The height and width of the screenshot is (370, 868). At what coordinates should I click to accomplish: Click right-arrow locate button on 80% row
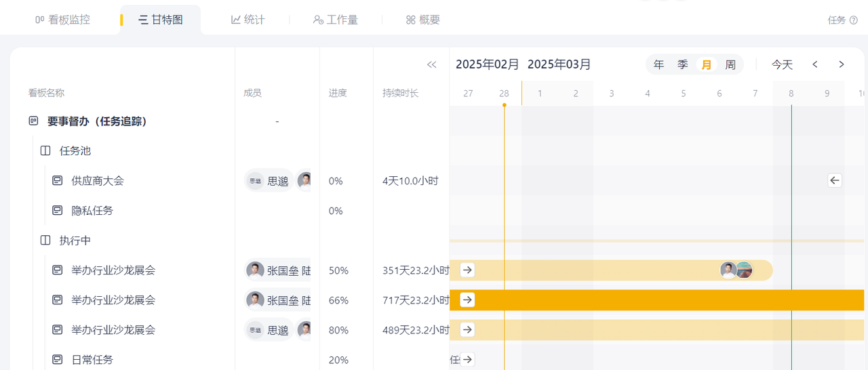point(467,329)
